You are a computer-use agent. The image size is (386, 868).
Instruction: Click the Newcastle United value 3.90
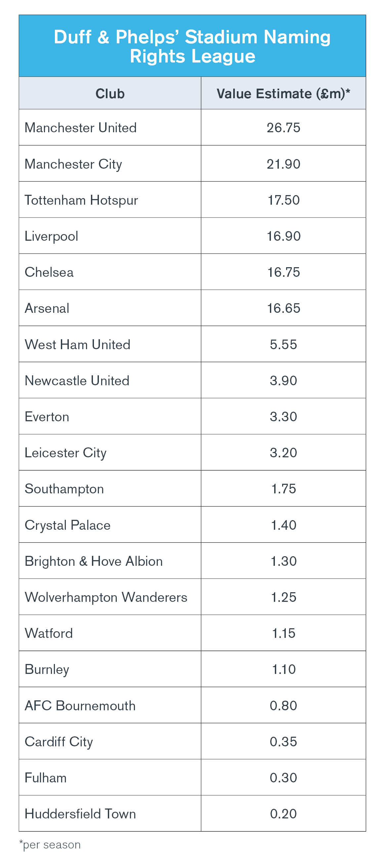click(283, 380)
